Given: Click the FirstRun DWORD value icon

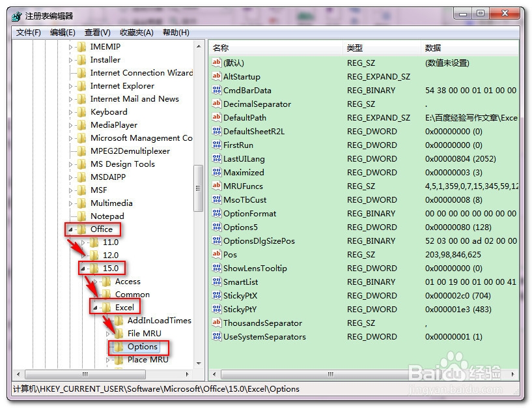Looking at the screenshot, I should click(x=216, y=145).
